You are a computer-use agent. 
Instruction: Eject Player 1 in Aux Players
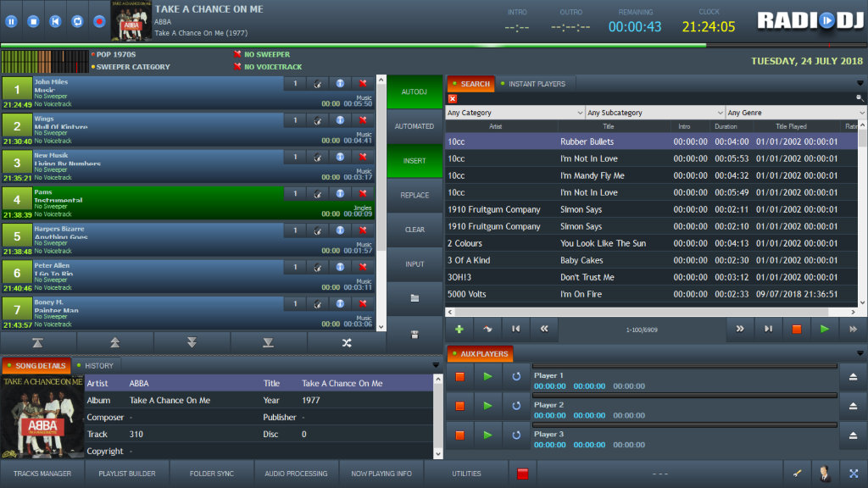pos(853,376)
